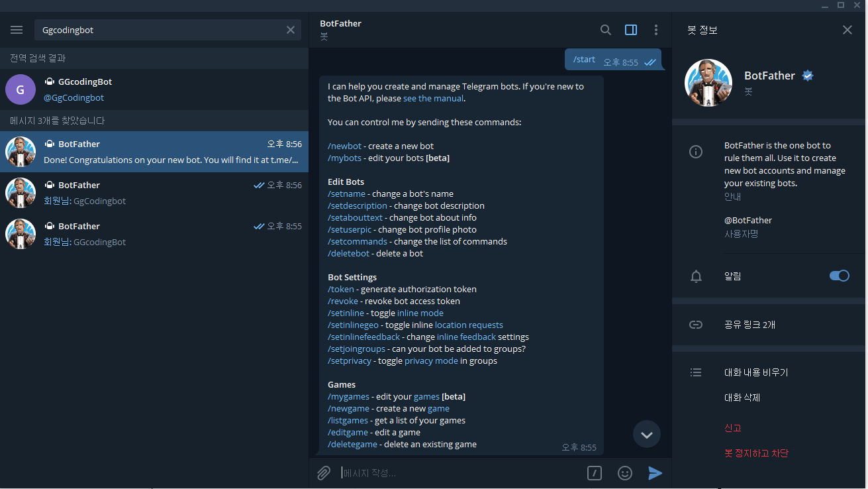This screenshot has width=868, height=489.
Task: Select the GGcodingBot global search result
Action: coord(154,89)
